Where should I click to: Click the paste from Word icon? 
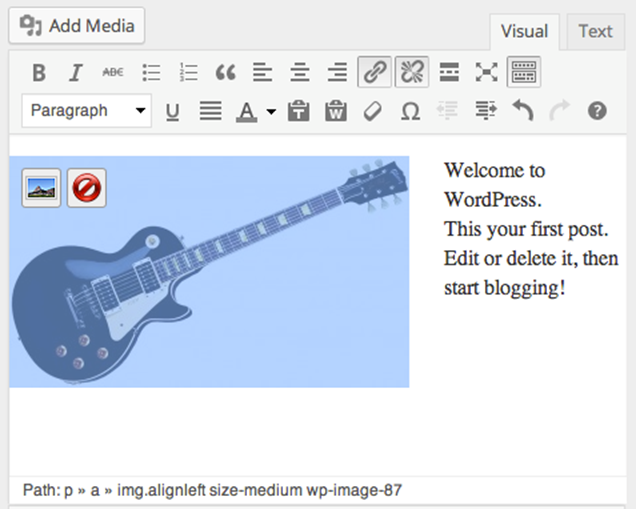point(336,111)
